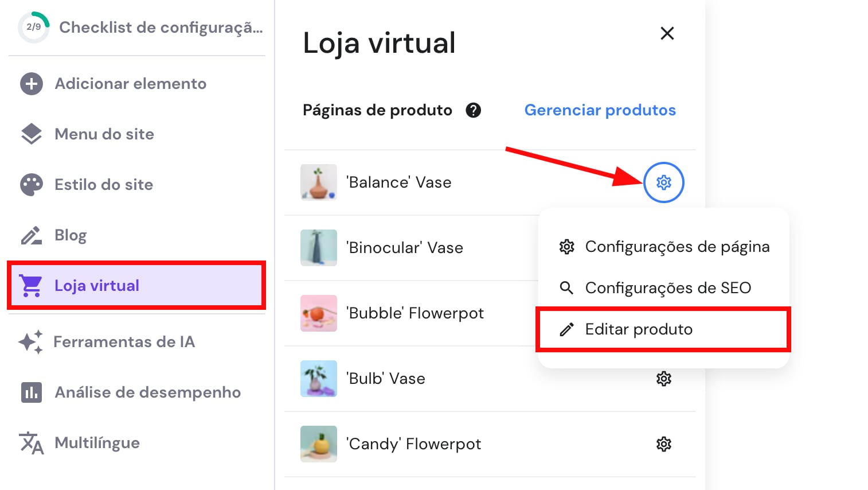Screen dimensions: 868x490
Task: Select the Loja virtual shopping cart icon
Action: [30, 285]
